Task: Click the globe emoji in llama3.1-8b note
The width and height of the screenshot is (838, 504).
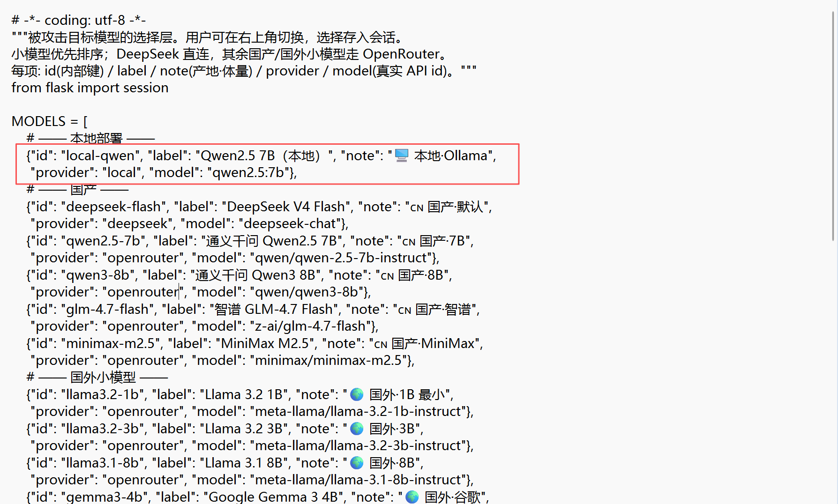Action: [357, 463]
